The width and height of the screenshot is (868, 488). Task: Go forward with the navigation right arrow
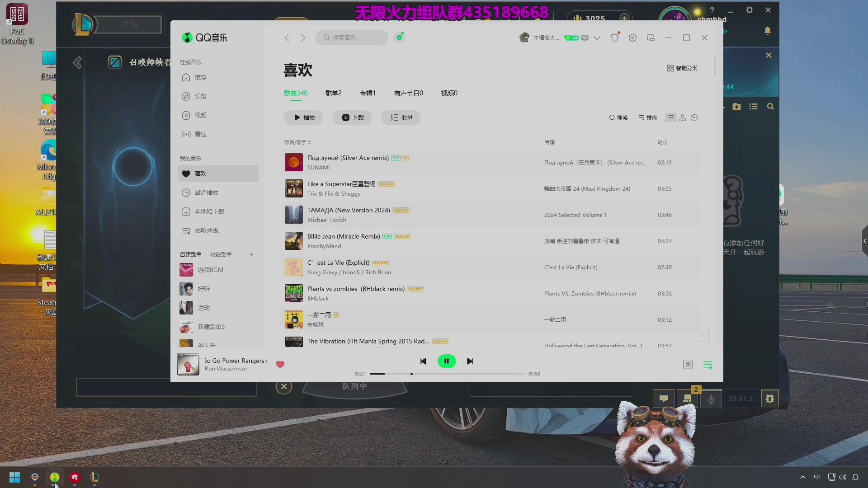303,38
